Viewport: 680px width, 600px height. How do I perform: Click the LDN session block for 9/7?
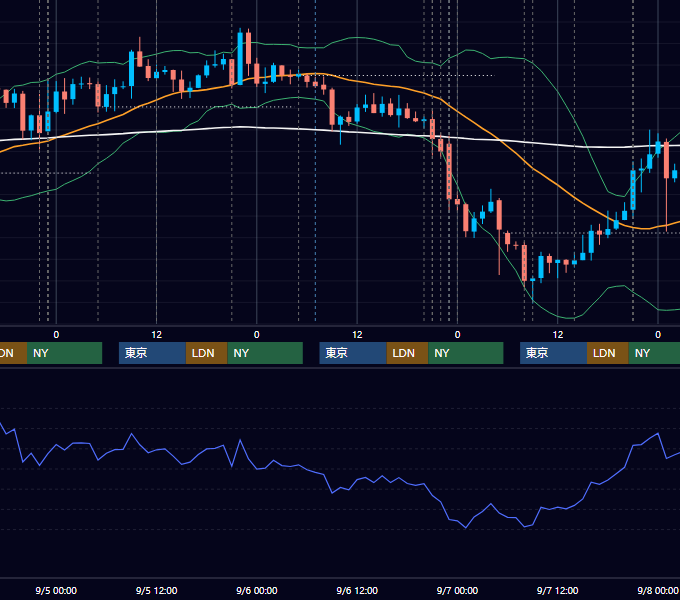(x=608, y=353)
